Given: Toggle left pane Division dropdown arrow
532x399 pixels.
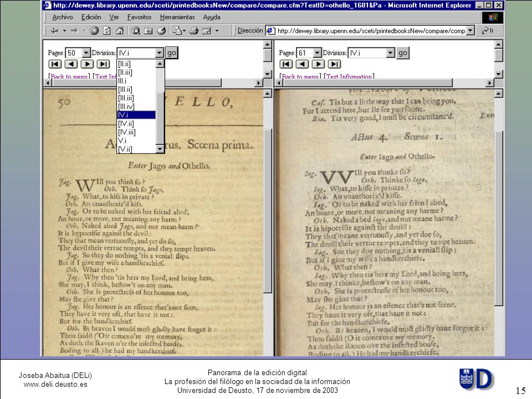Looking at the screenshot, I should pyautogui.click(x=160, y=53).
